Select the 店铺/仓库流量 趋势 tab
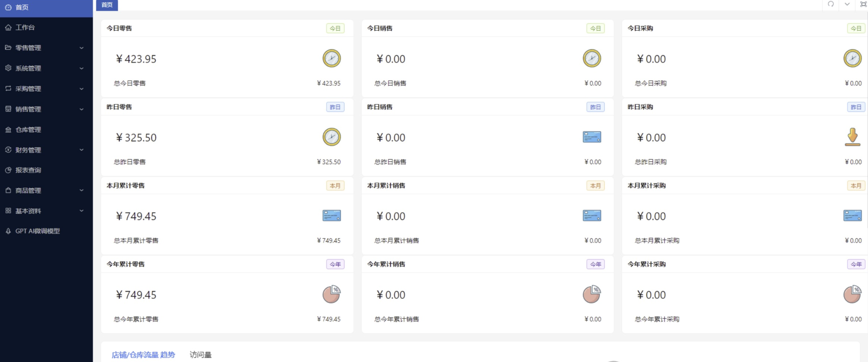The width and height of the screenshot is (868, 362). click(x=143, y=354)
